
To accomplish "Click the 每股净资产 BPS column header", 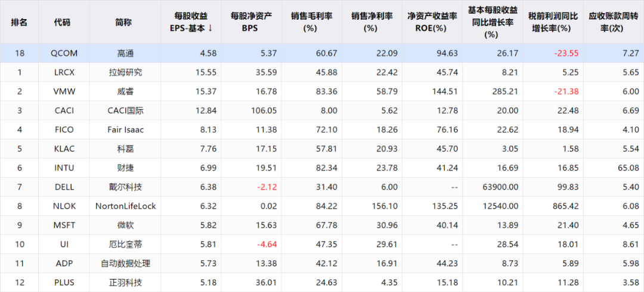I will tap(252, 22).
